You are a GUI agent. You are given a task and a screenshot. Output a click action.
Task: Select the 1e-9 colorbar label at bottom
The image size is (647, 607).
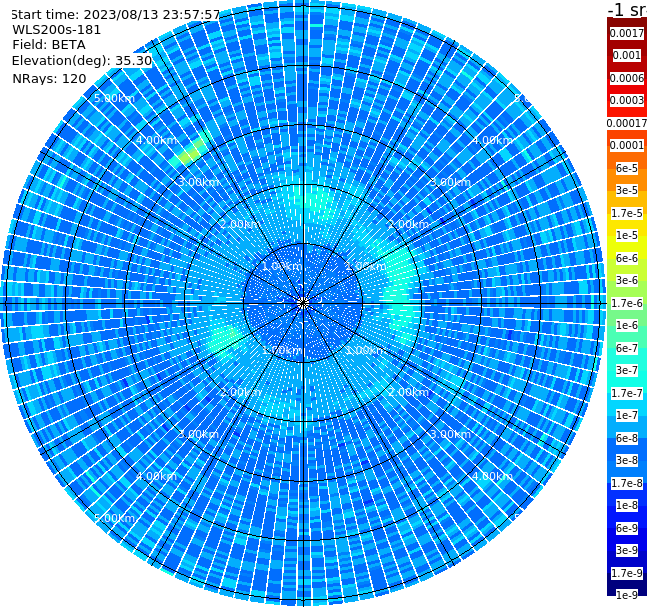coord(627,595)
